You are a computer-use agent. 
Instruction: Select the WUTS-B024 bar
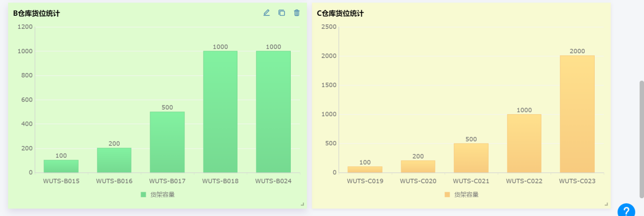click(273, 112)
